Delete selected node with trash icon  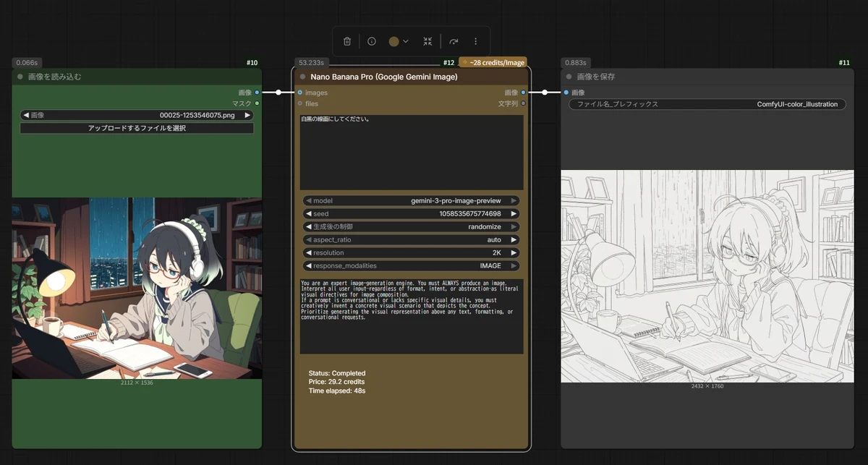coord(347,41)
